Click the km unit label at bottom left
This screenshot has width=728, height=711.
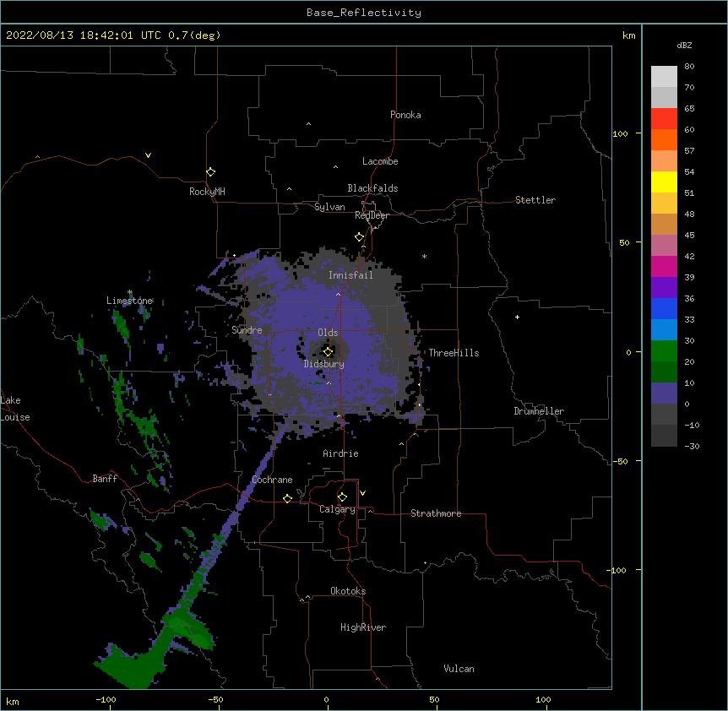pos(13,702)
